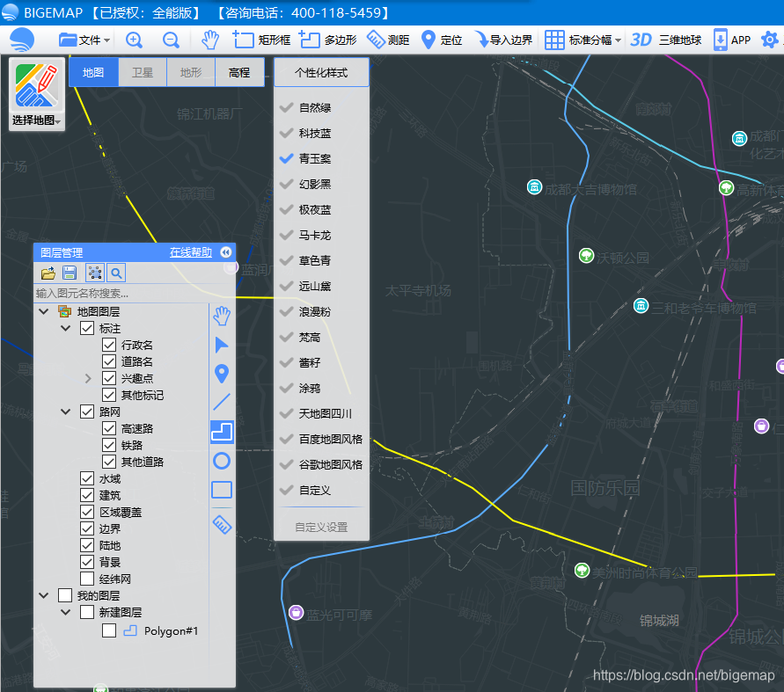Click the 蓝光可可摩 shopping map marker
This screenshot has width=784, height=692.
296,612
